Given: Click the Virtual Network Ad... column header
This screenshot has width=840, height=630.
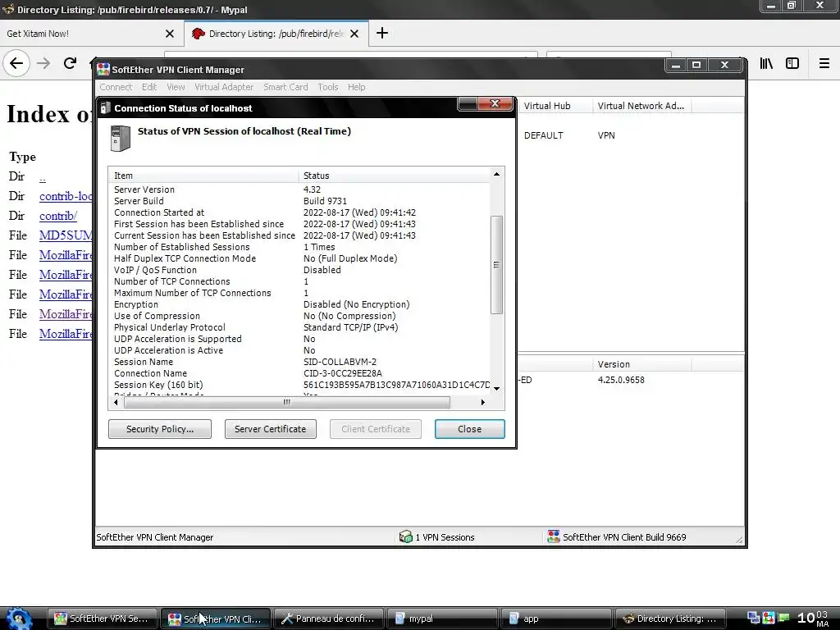Looking at the screenshot, I should coord(641,106).
